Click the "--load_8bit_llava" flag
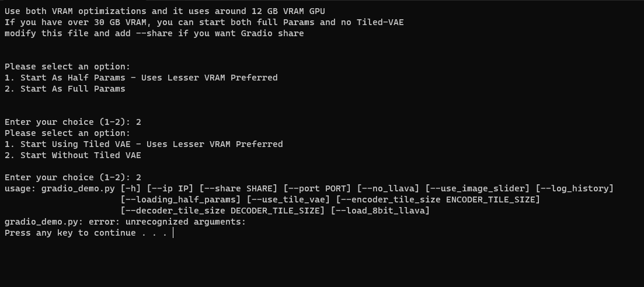 point(380,211)
